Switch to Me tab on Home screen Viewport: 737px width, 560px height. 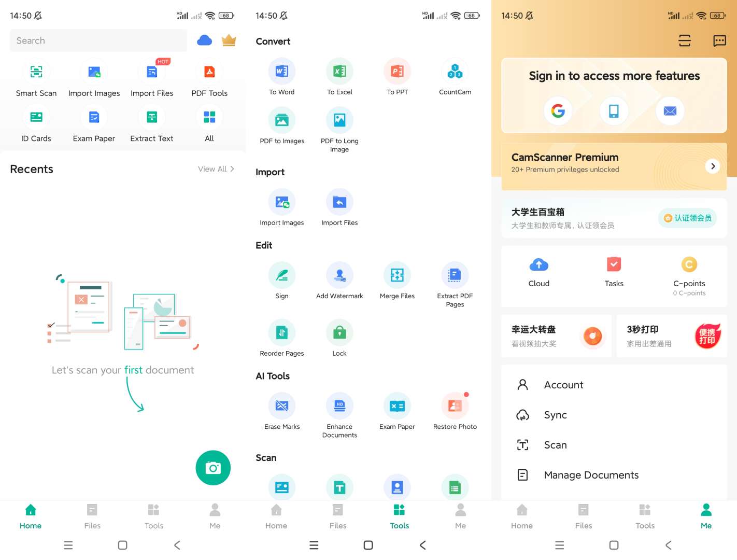pyautogui.click(x=215, y=516)
